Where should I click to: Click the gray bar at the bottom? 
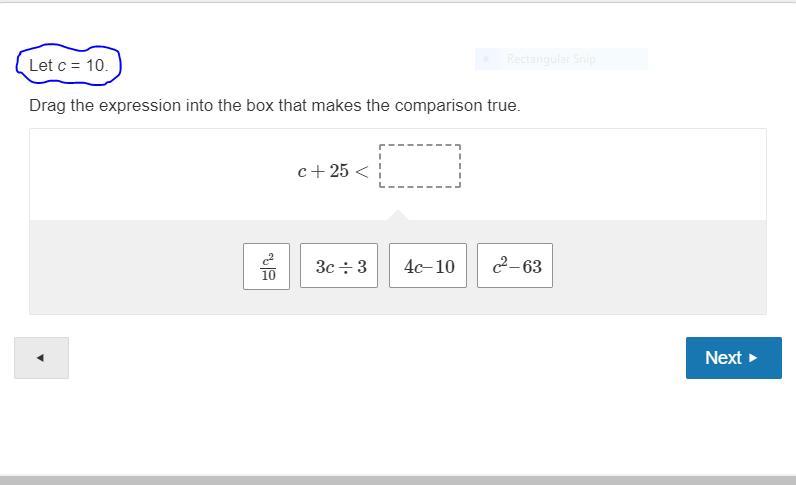click(x=398, y=480)
